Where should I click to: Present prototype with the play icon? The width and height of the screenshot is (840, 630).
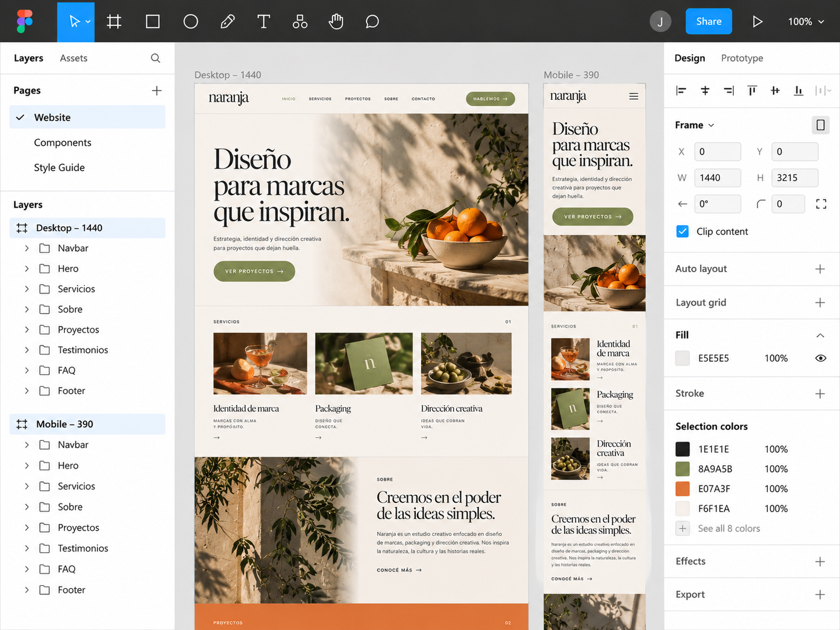(757, 21)
